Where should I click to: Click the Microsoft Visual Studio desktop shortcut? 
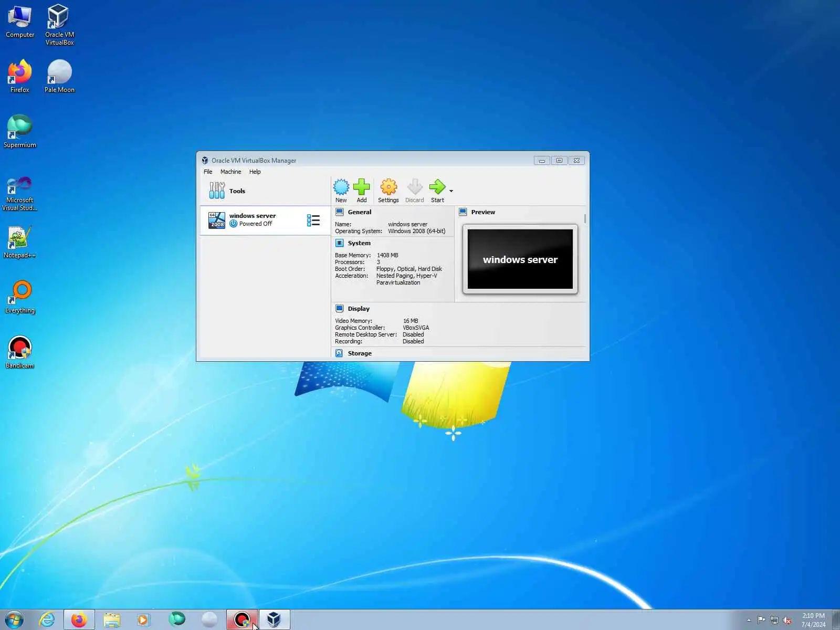pyautogui.click(x=20, y=194)
